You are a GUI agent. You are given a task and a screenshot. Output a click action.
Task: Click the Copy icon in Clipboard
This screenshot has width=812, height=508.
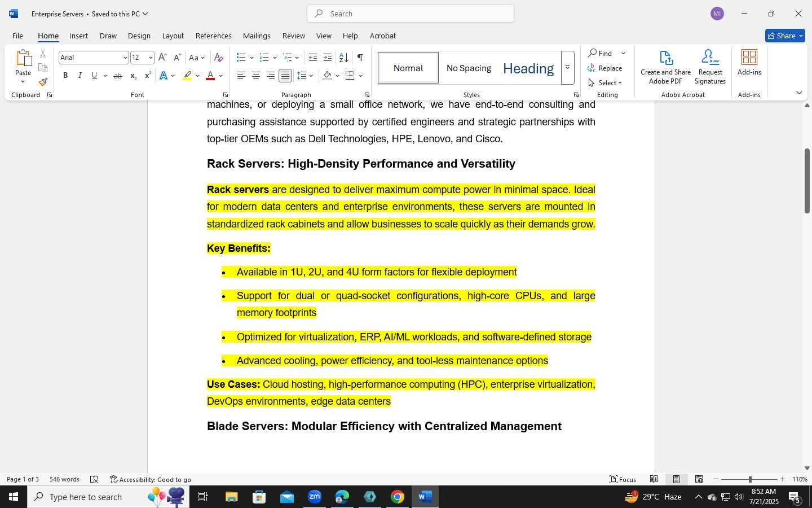click(x=43, y=68)
